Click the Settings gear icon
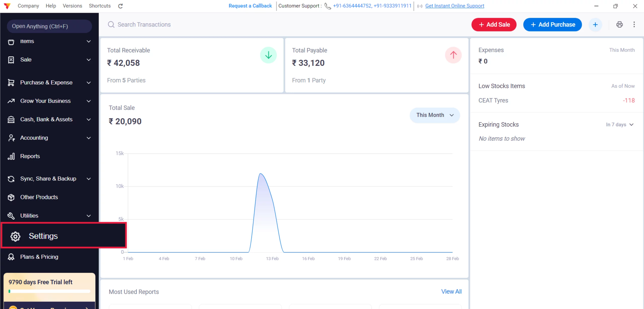Image resolution: width=644 pixels, height=309 pixels. pyautogui.click(x=15, y=236)
